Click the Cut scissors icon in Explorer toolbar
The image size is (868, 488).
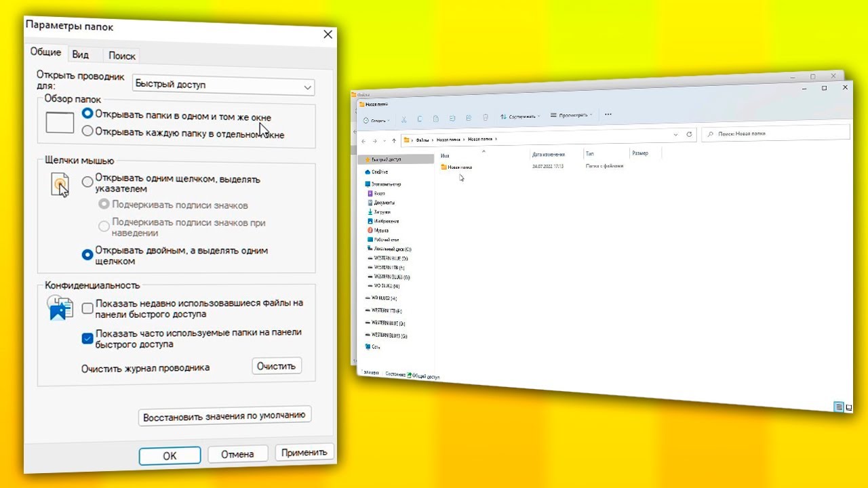[x=403, y=119]
